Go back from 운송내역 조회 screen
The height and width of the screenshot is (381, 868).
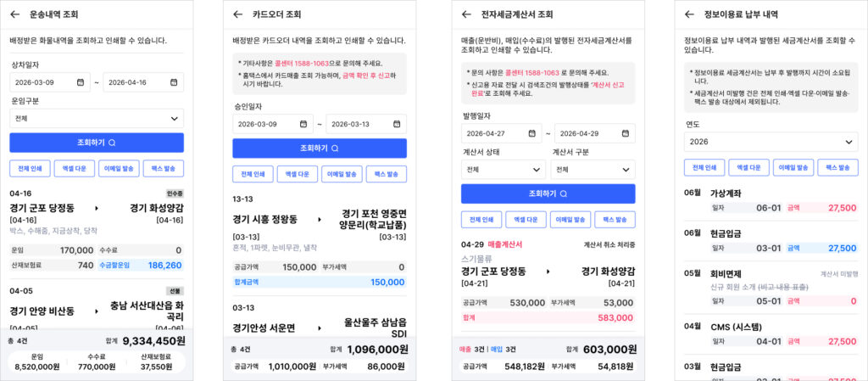pyautogui.click(x=15, y=14)
